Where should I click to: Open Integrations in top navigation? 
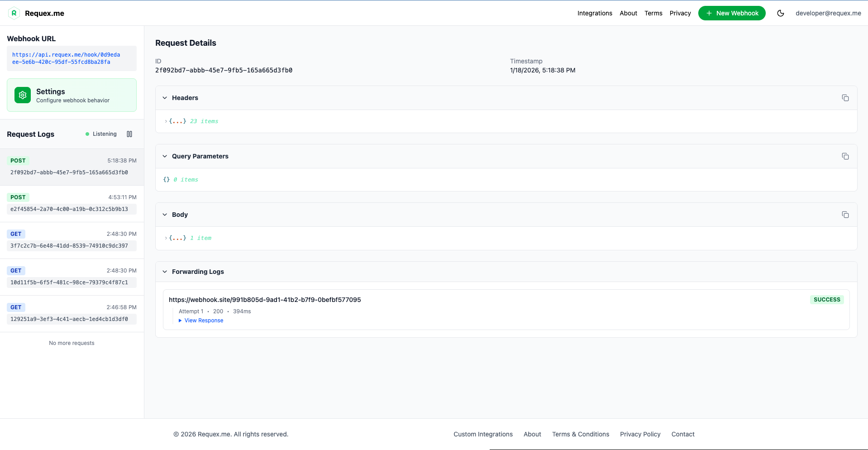pos(595,13)
